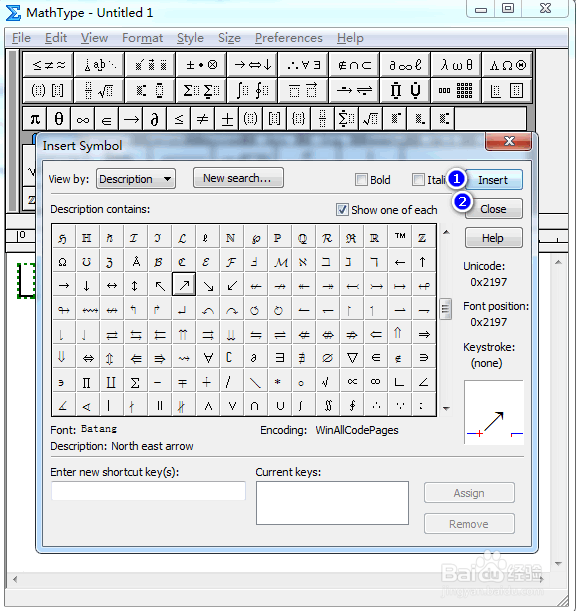
Task: Click symbol grid scroll down arrow
Action: 446,408
